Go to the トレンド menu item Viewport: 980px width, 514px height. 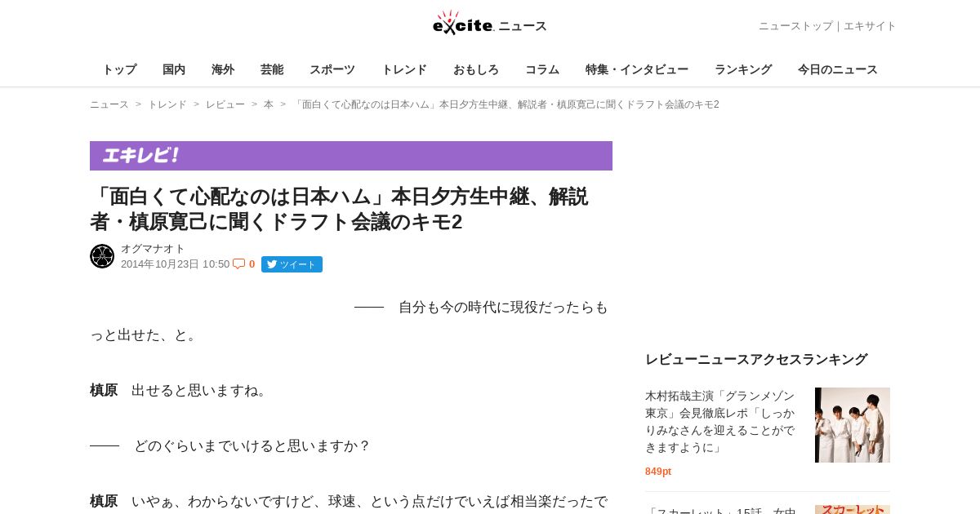(x=404, y=69)
